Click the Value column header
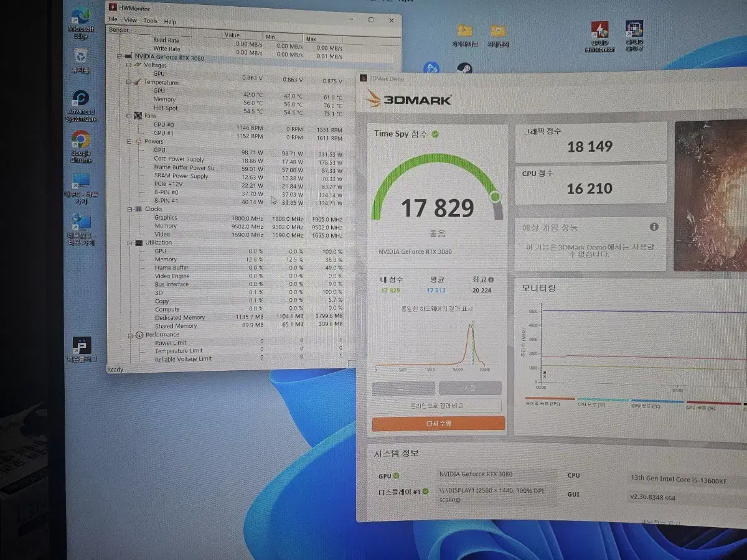 tap(243, 35)
